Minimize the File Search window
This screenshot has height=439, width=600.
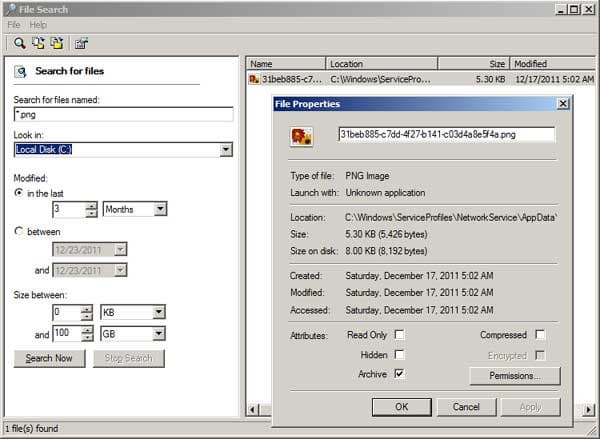tap(561, 9)
